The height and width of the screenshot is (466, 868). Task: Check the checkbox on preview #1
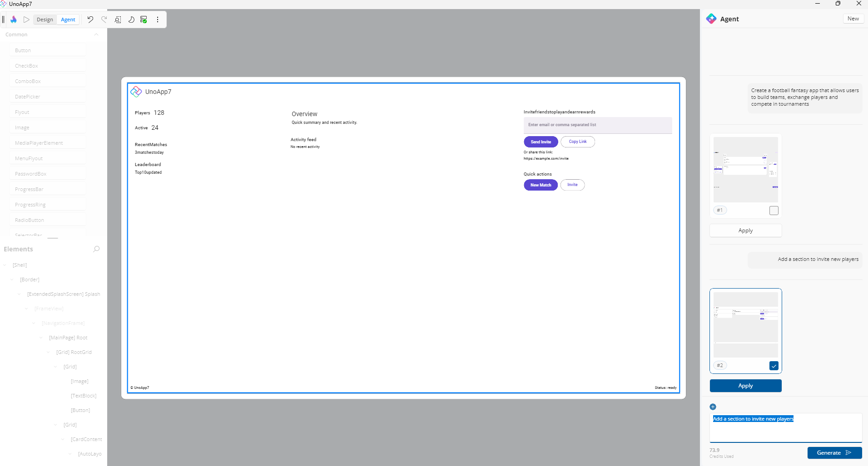774,211
